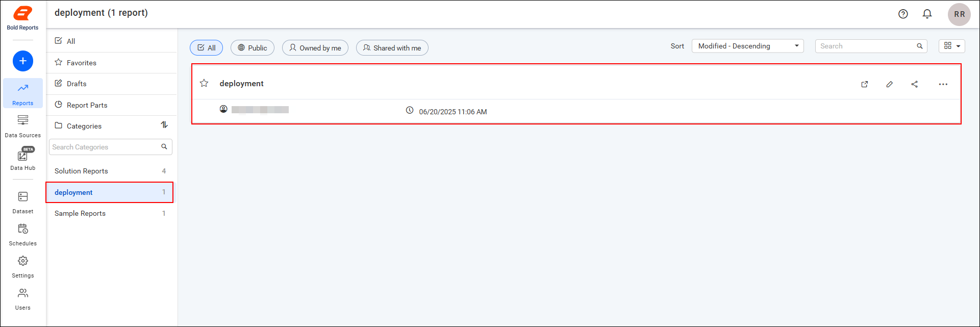
Task: Mark deployment report as favorite star
Action: [x=204, y=83]
